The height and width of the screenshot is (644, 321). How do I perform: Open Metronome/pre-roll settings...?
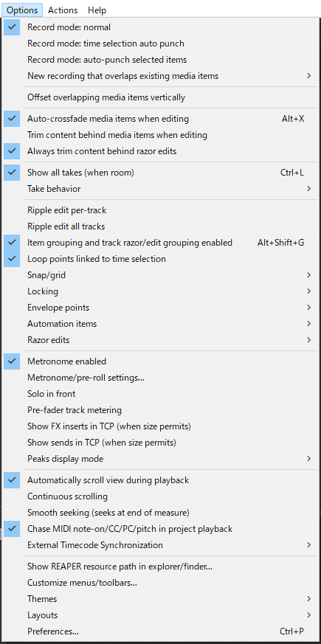click(x=160, y=378)
